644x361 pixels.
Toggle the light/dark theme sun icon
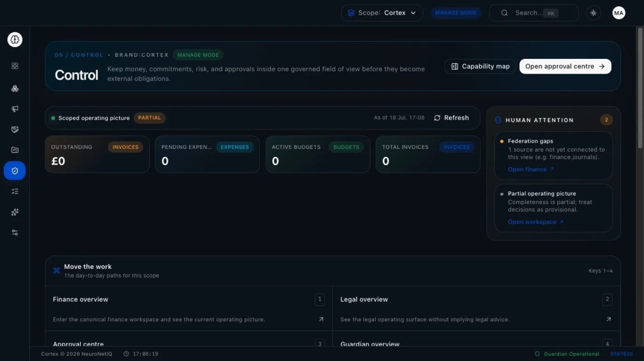[593, 13]
